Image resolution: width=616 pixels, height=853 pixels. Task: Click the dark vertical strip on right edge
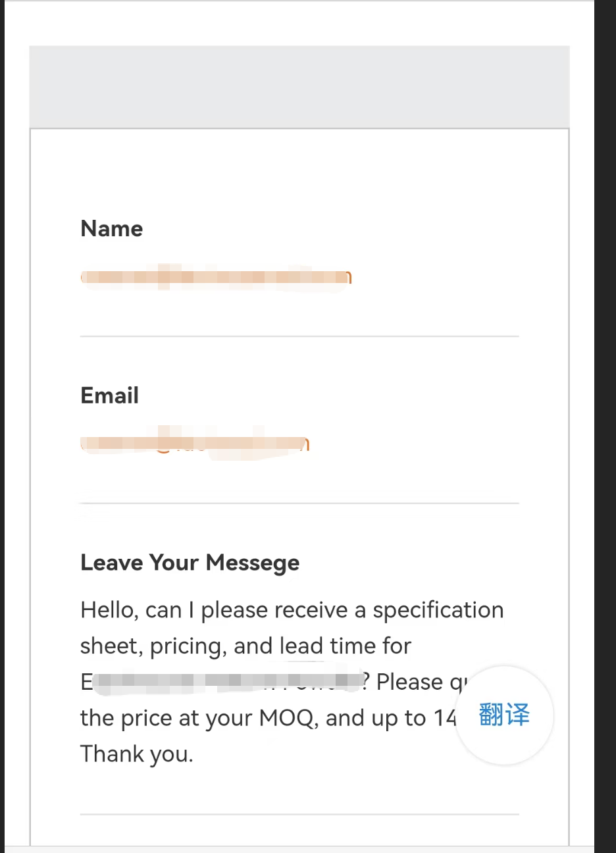[605, 421]
